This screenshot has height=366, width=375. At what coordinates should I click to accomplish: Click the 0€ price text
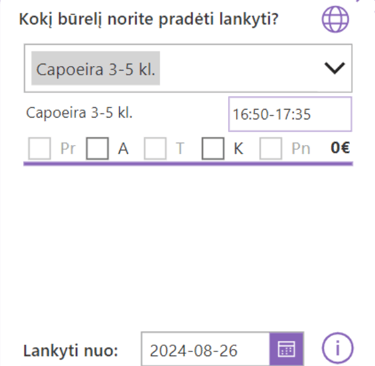pos(340,148)
